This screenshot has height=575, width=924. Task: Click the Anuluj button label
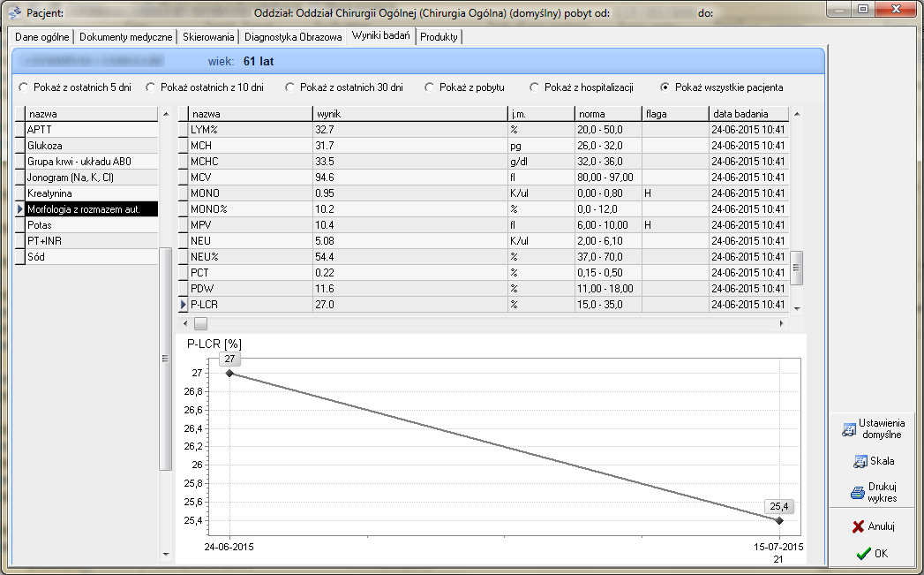(x=882, y=526)
